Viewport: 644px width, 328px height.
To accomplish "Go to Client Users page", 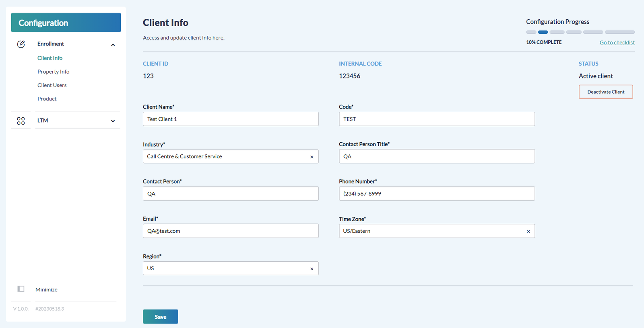I will pos(52,85).
